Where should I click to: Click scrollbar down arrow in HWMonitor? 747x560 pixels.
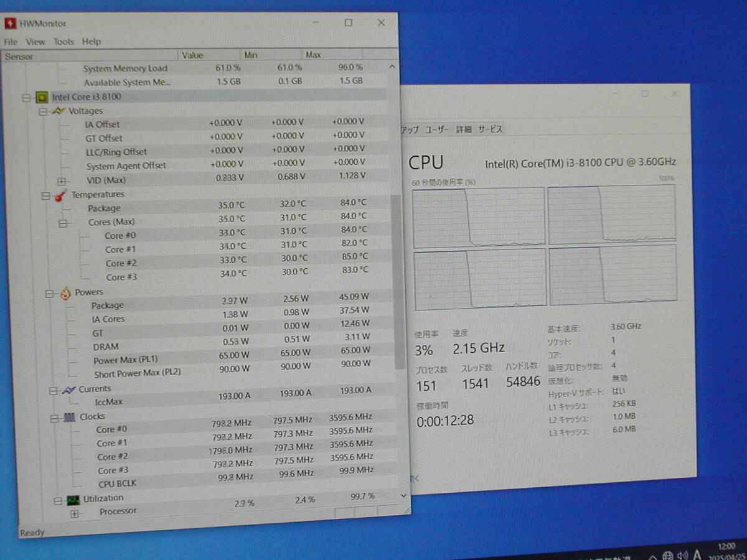[403, 495]
